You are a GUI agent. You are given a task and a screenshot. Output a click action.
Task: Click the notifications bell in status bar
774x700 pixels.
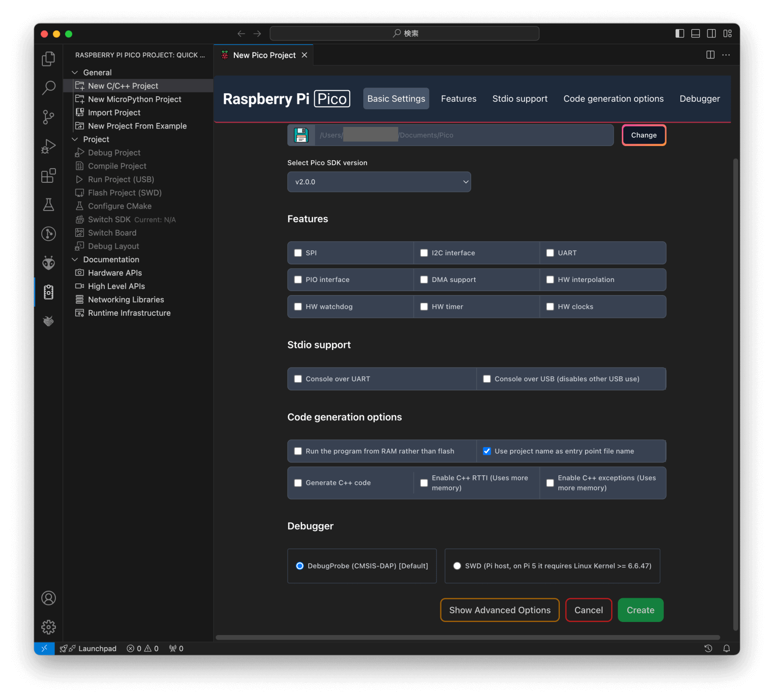[726, 649]
